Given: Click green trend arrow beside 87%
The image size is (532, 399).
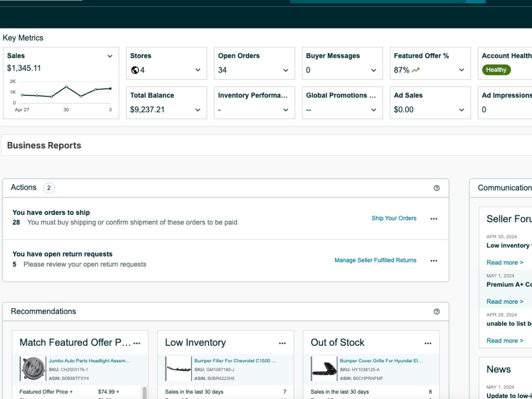Looking at the screenshot, I should [415, 70].
